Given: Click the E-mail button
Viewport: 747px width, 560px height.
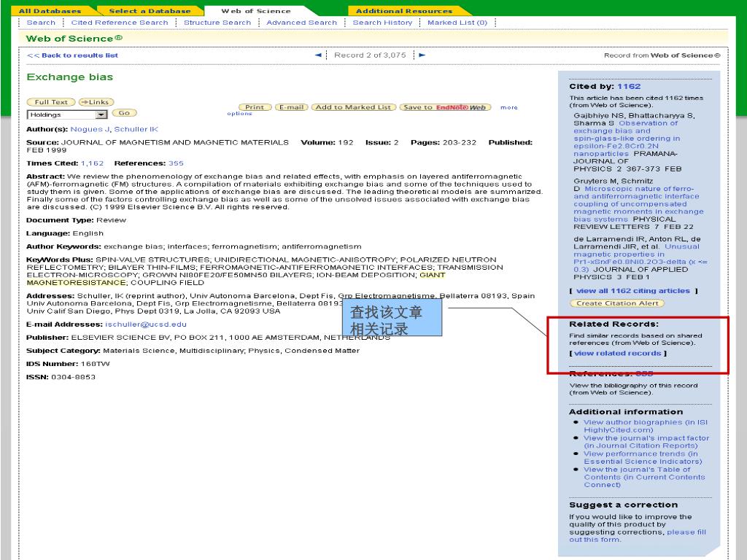Looking at the screenshot, I should [x=292, y=107].
